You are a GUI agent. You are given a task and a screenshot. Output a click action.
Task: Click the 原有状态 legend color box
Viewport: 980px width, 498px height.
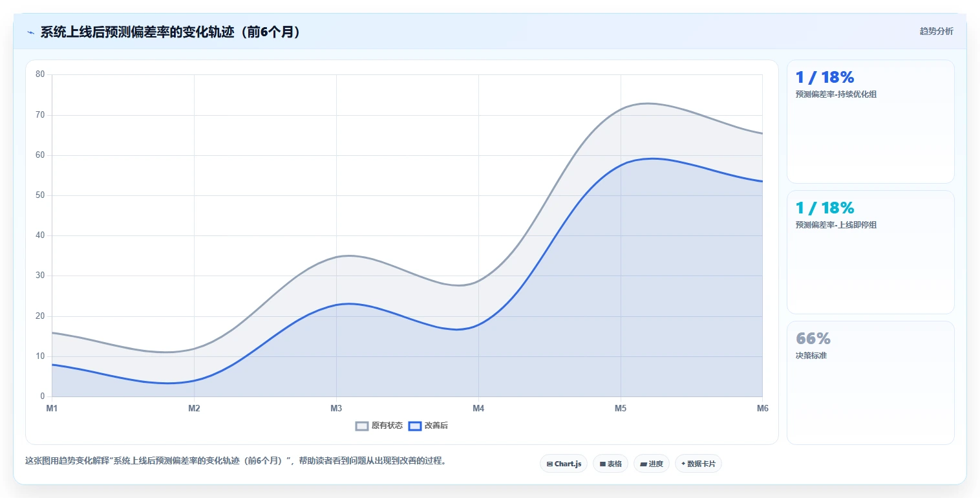(362, 426)
